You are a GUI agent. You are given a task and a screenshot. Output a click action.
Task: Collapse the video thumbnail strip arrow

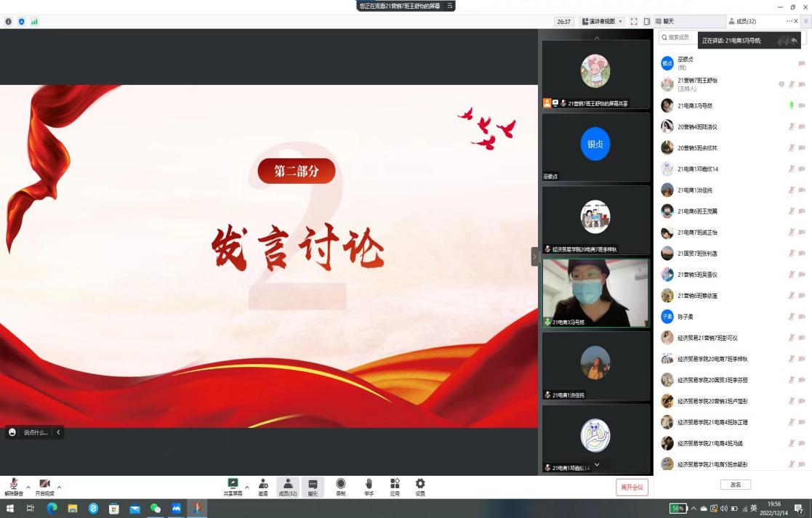click(535, 256)
